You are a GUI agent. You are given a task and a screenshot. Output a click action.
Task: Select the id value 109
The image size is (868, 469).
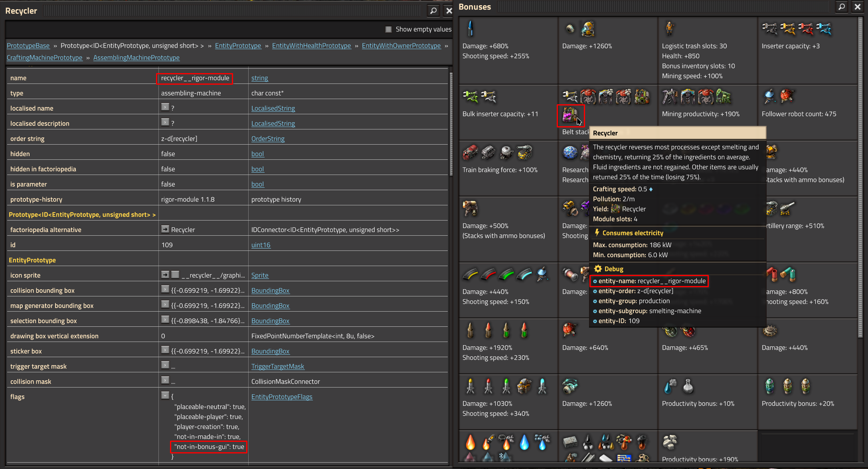tap(167, 245)
